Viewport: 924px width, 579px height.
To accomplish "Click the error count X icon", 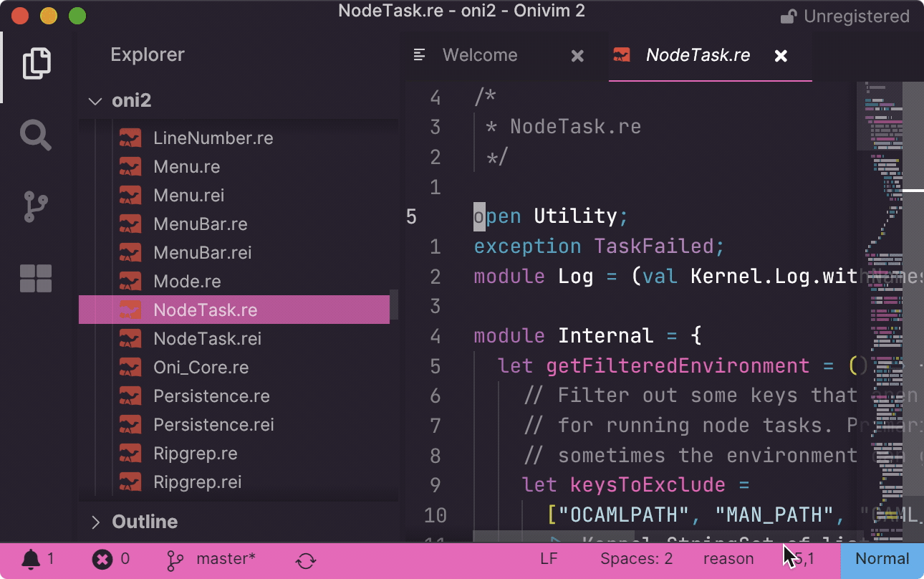I will [103, 560].
